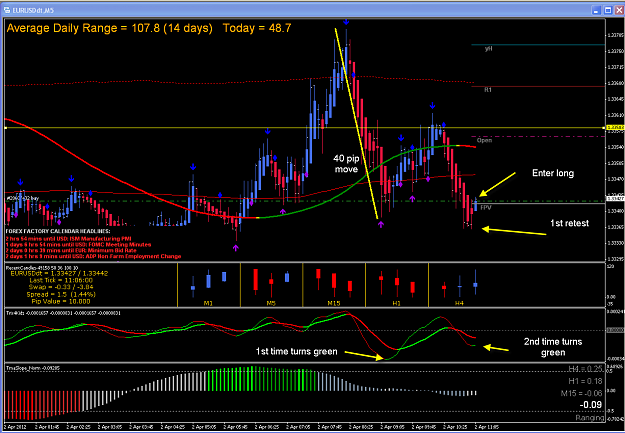The width and height of the screenshot is (625, 433).
Task: Click the R1 pivot level label
Action: click(x=488, y=91)
